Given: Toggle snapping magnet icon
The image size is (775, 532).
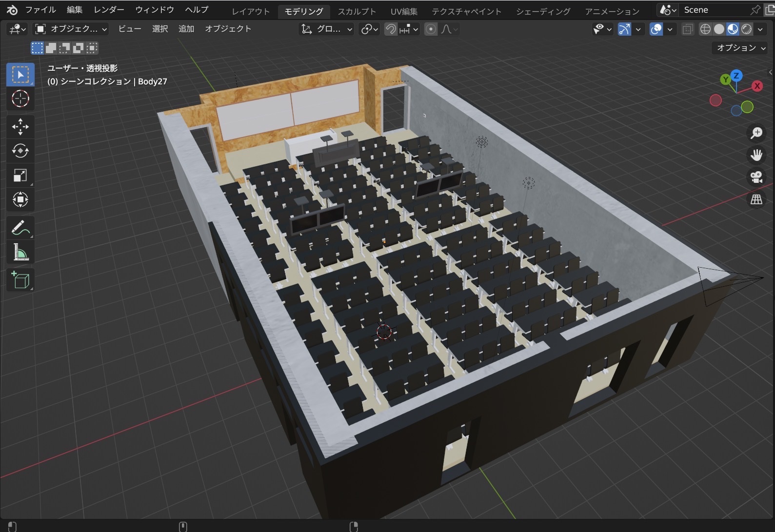Looking at the screenshot, I should coord(391,29).
